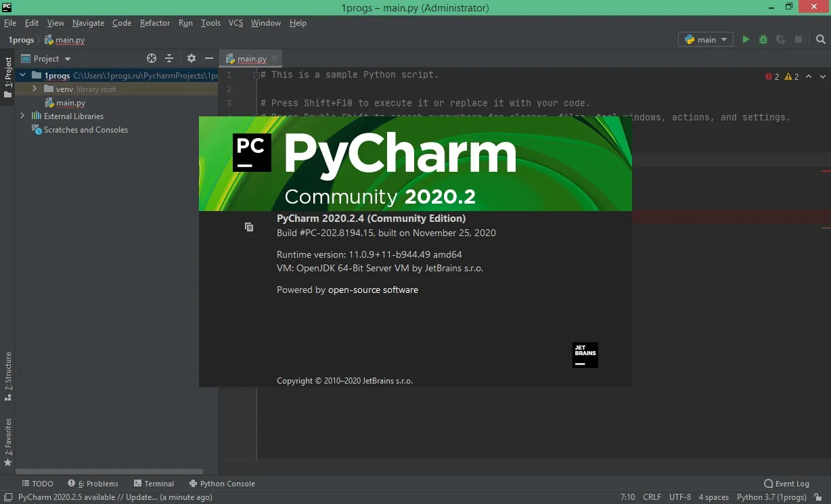Open Project panel gear settings
Image resolution: width=831 pixels, height=504 pixels.
(x=192, y=59)
